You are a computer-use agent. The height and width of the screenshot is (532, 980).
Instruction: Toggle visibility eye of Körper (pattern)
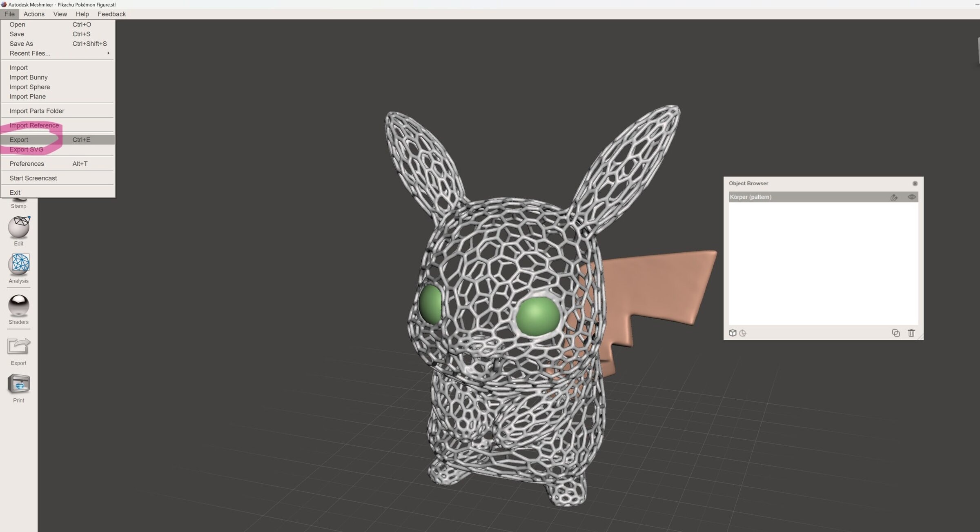coord(911,197)
